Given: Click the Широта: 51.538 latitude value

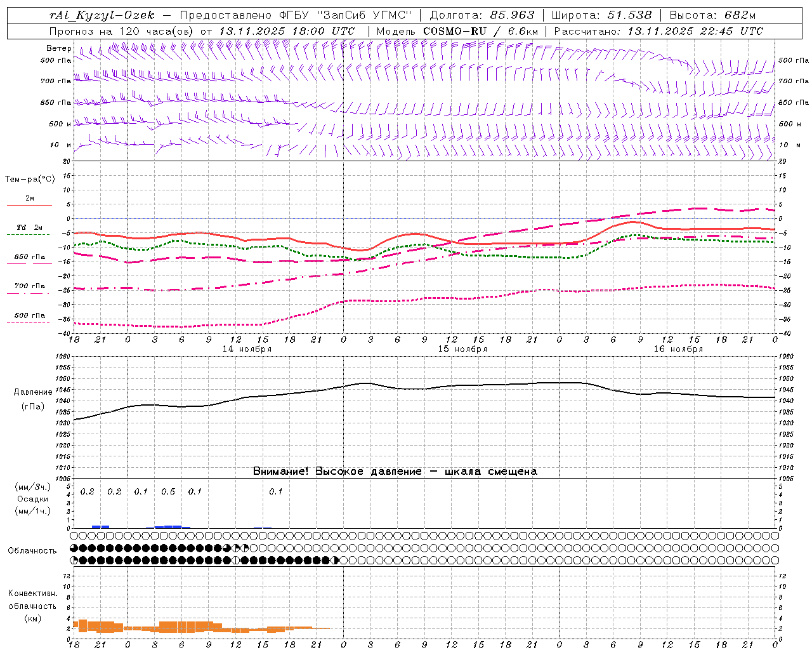Looking at the screenshot, I should point(601,15).
